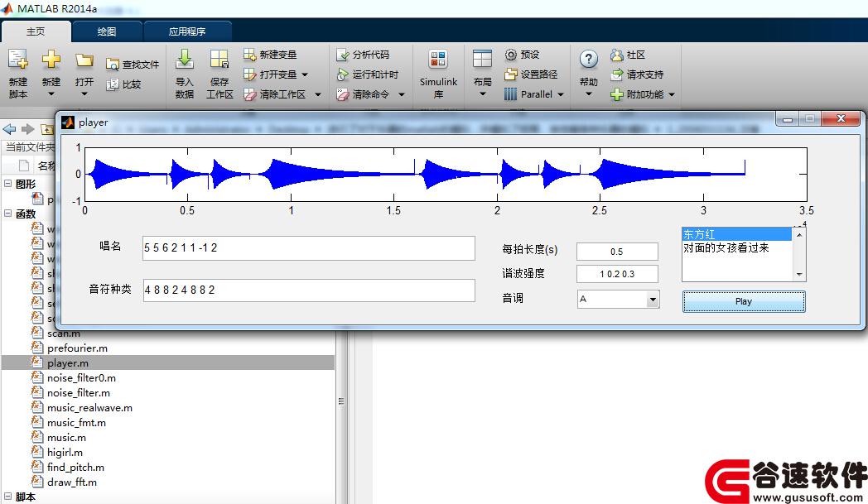Go forward with the right arrow icon

(27, 129)
